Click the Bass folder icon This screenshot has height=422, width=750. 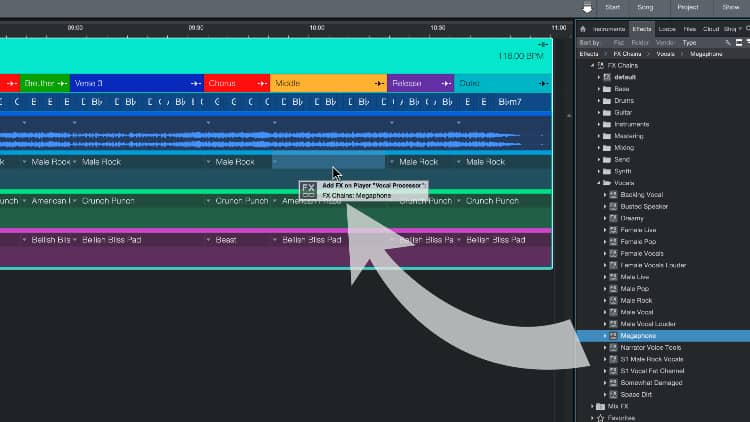[607, 89]
